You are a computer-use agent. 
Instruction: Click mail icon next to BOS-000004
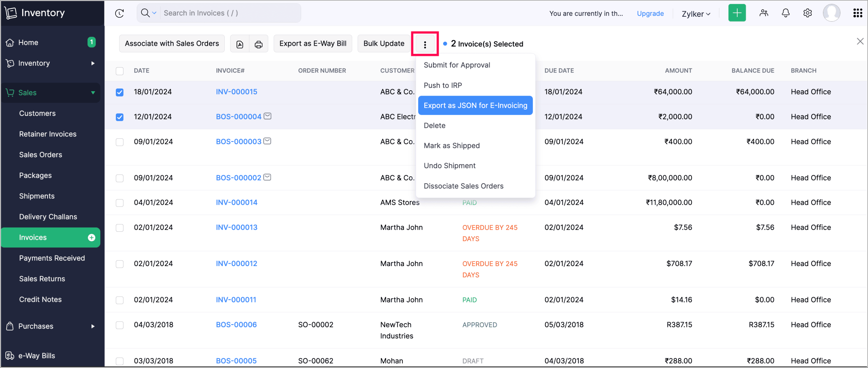[268, 116]
